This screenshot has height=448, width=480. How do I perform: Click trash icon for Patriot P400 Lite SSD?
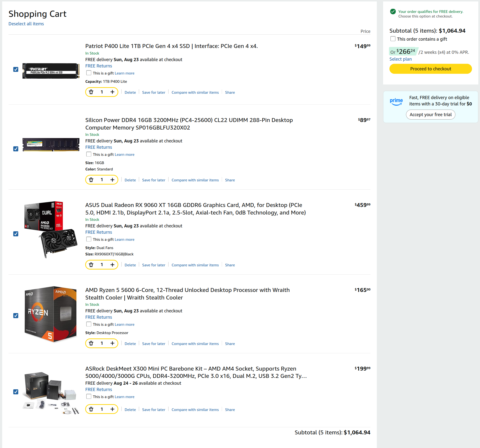pyautogui.click(x=91, y=92)
